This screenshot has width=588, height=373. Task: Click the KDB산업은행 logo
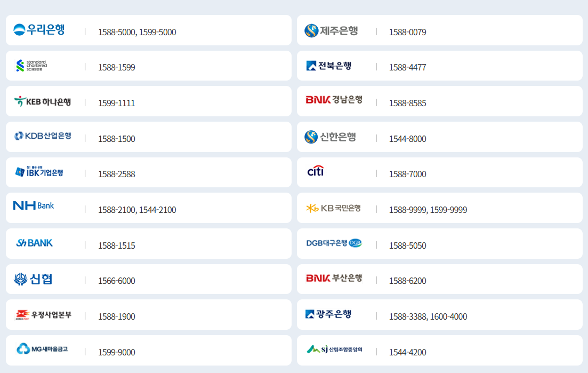pyautogui.click(x=43, y=137)
